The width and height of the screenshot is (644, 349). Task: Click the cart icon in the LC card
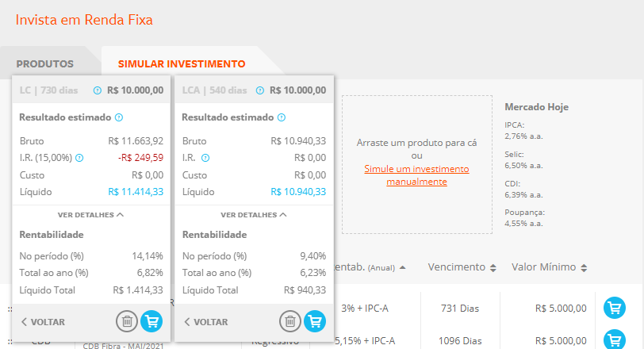(151, 321)
